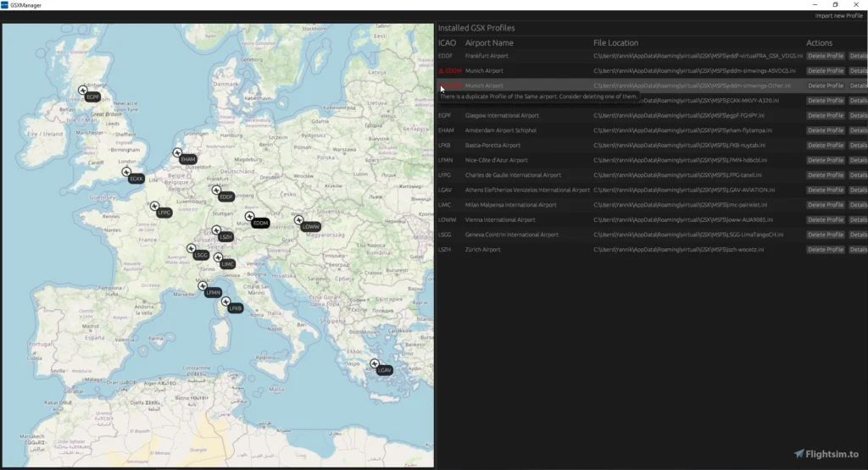
Task: Click the LFMN Nice airport map marker
Action: click(203, 287)
